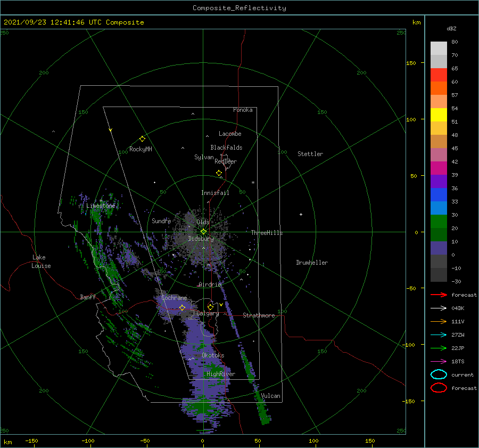
Task: Click the cyan current ellipse icon
Action: (x=439, y=374)
